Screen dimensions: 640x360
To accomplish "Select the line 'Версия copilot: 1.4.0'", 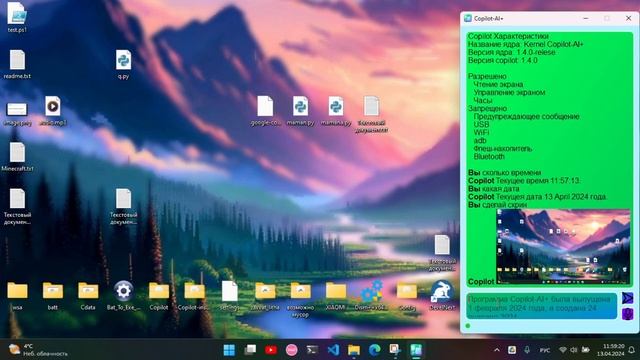I will click(x=502, y=60).
